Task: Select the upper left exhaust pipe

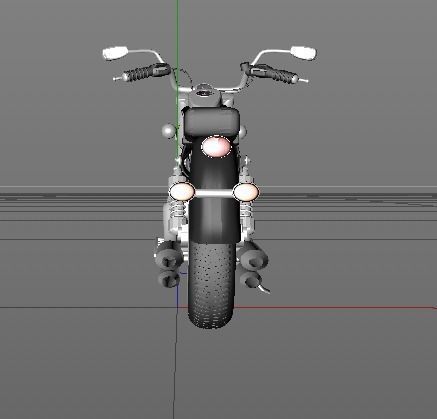Action: pos(169,256)
